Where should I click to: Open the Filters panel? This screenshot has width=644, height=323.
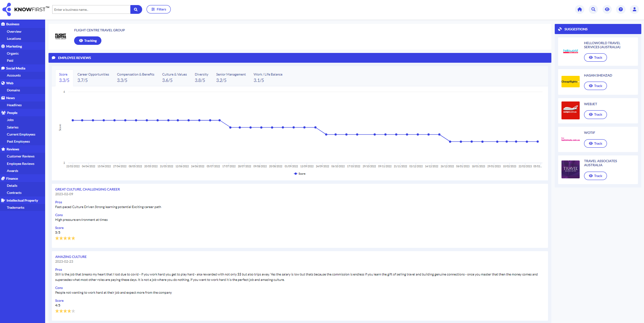pyautogui.click(x=158, y=9)
